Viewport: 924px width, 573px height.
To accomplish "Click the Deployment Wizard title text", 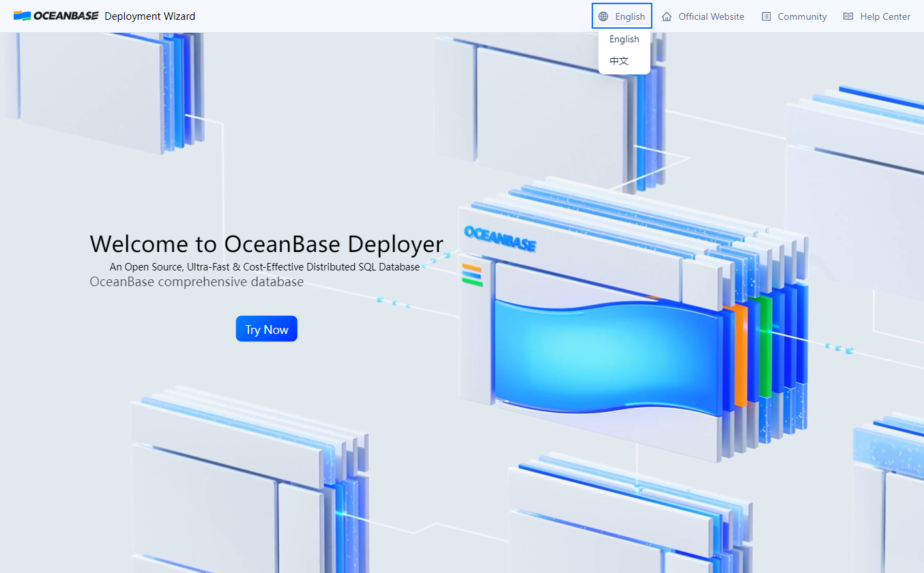I will pyautogui.click(x=149, y=16).
